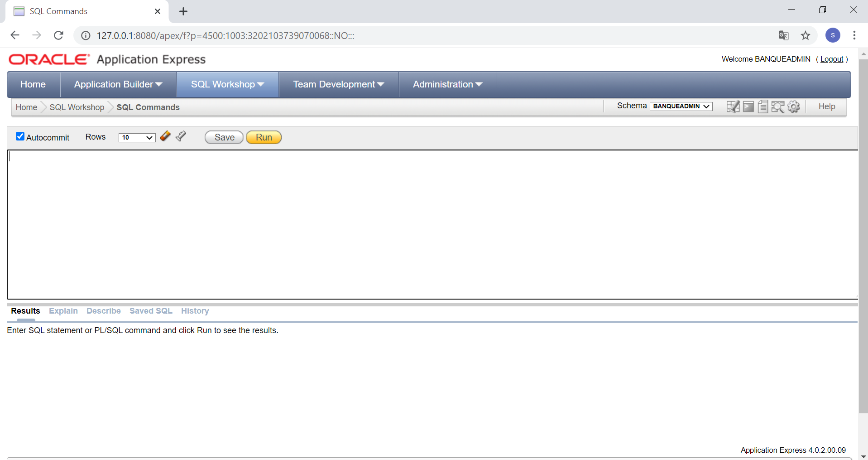868x460 pixels.
Task: Toggle the Autocommit checkbox
Action: [20, 136]
